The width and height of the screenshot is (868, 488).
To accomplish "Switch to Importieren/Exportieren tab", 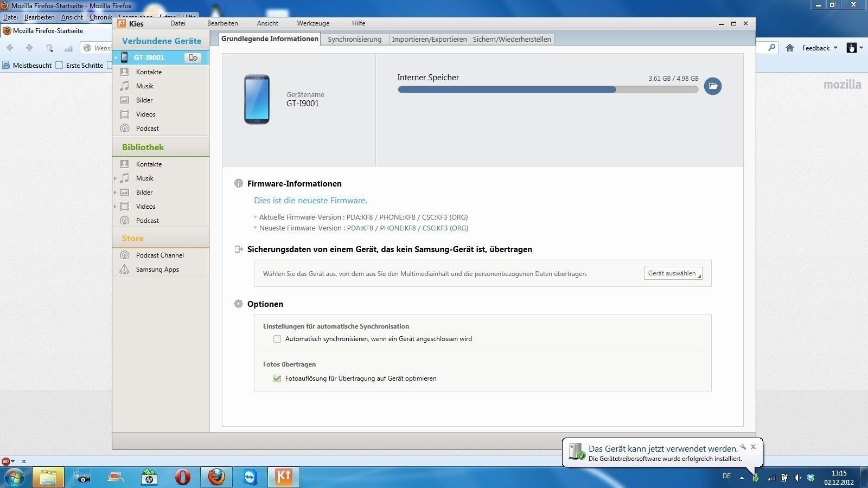I will tap(429, 39).
